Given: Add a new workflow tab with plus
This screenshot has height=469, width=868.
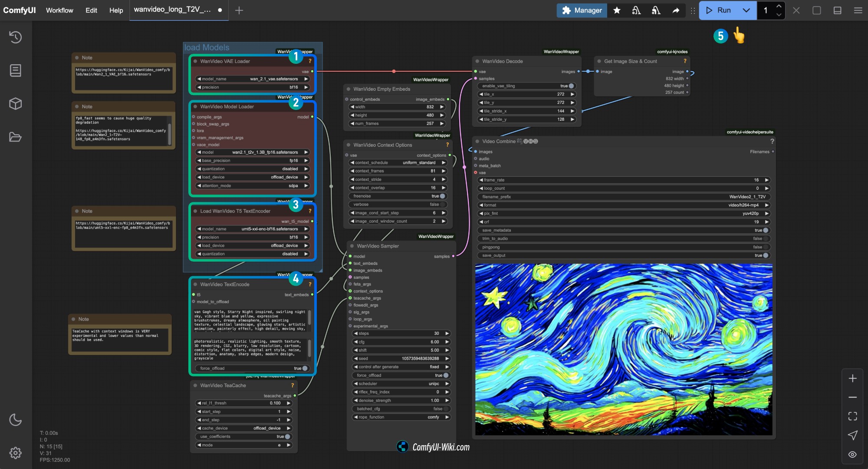Looking at the screenshot, I should click(239, 10).
